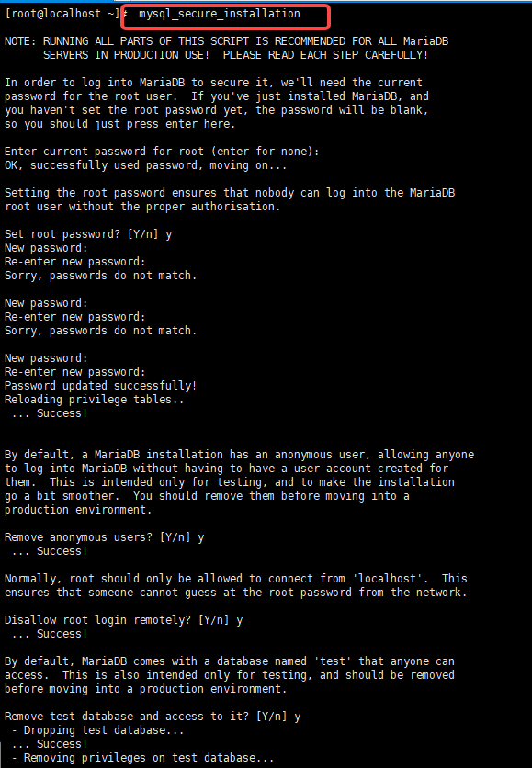Click the 'production environment.' line about anonymous users
Viewport: 532px width, 768px height.
pyautogui.click(x=78, y=510)
